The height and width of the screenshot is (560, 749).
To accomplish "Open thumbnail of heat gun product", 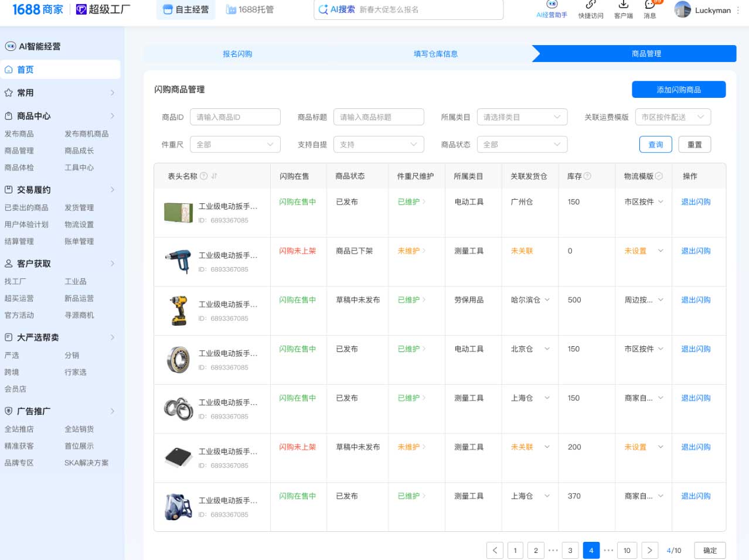I will coord(179,262).
